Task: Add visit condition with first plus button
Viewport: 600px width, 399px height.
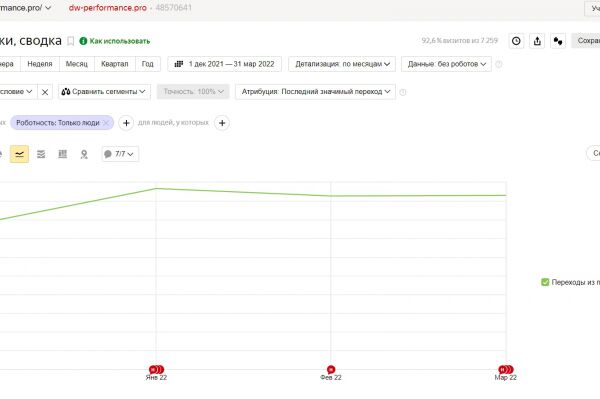Action: tap(126, 123)
